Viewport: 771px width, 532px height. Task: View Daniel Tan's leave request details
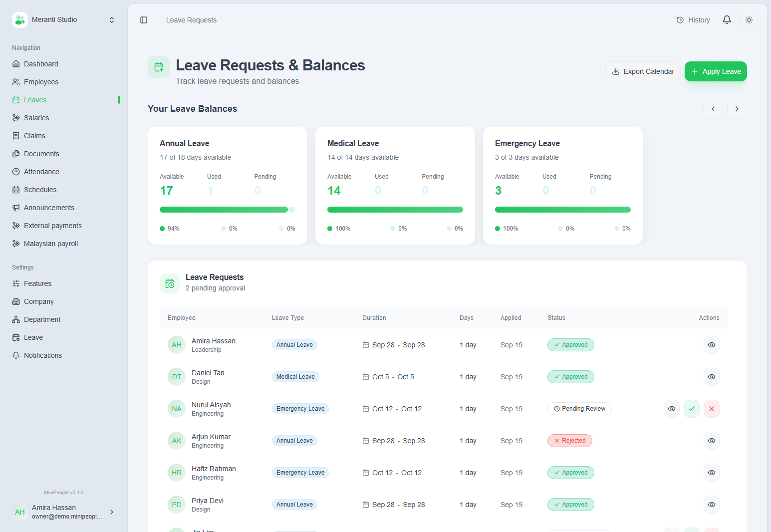[712, 377]
